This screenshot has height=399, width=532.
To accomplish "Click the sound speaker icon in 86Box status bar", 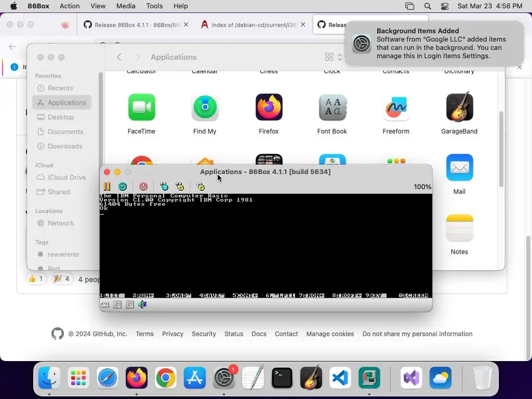I will point(142,304).
